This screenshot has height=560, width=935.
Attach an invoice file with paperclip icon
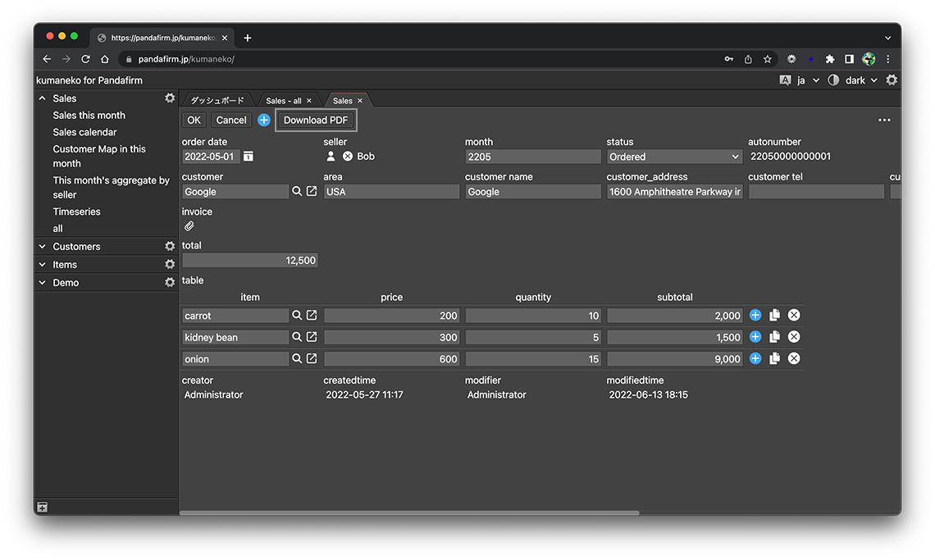[189, 226]
